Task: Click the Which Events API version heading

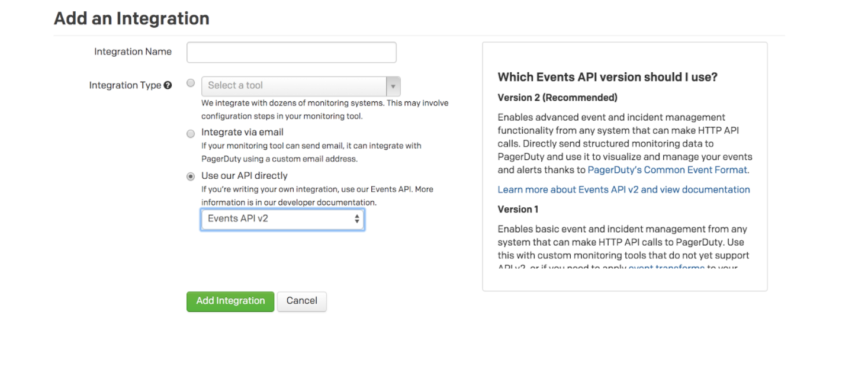Action: (x=607, y=77)
